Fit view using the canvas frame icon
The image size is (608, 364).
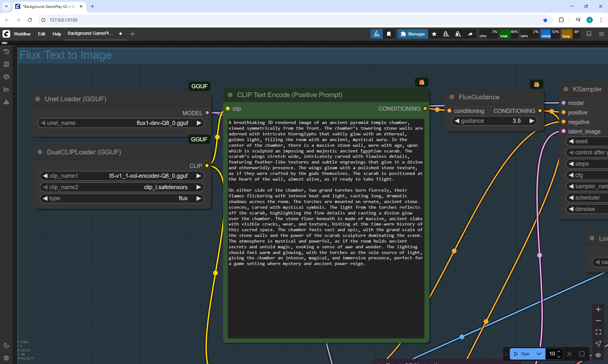pyautogui.click(x=598, y=332)
